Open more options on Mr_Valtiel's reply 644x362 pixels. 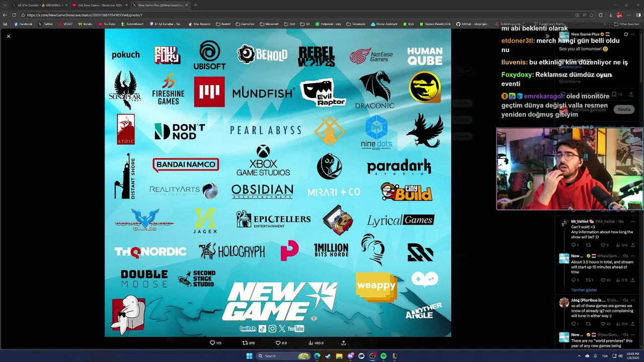(632, 221)
